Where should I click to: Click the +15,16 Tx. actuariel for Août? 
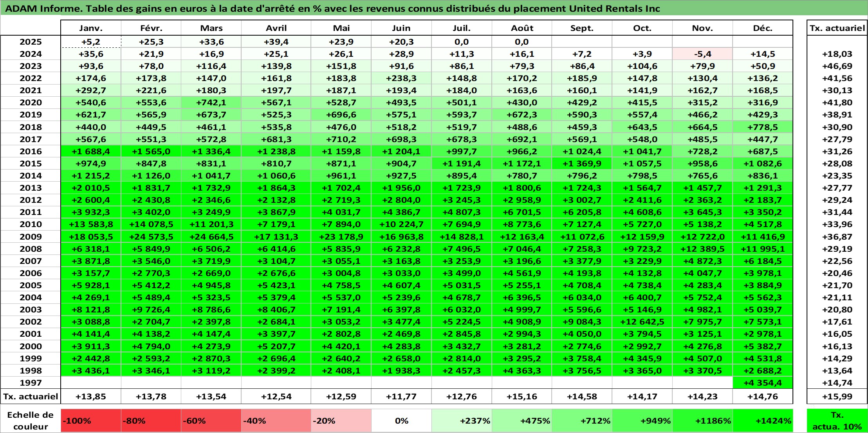522,396
